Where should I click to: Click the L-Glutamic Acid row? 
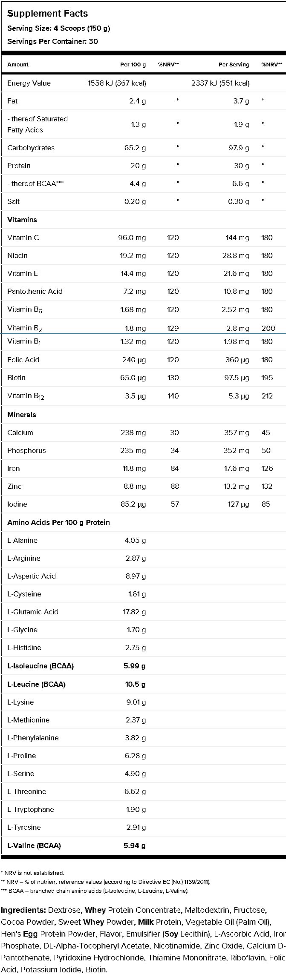pyautogui.click(x=143, y=612)
